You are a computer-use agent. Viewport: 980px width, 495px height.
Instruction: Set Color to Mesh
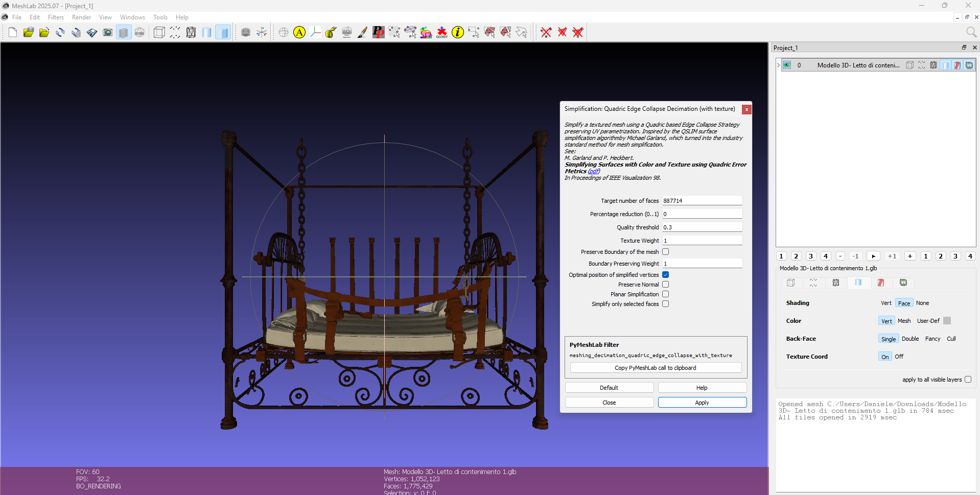pos(904,321)
